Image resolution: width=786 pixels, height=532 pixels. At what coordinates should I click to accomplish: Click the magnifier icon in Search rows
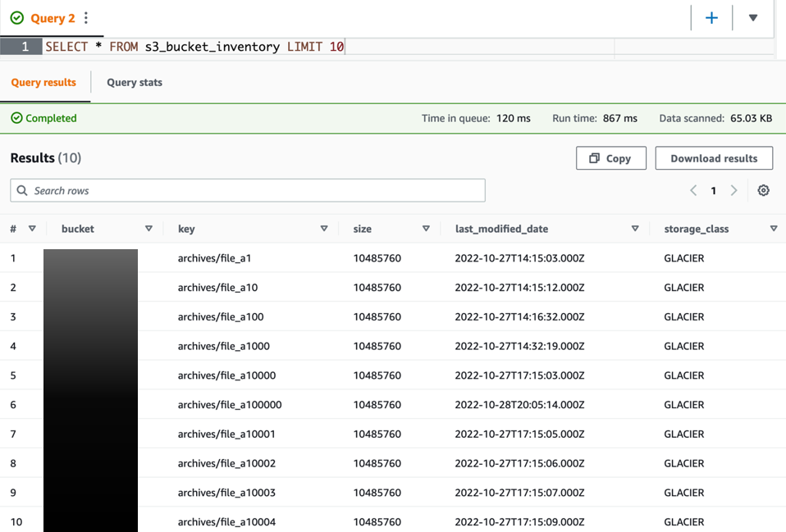coord(21,189)
